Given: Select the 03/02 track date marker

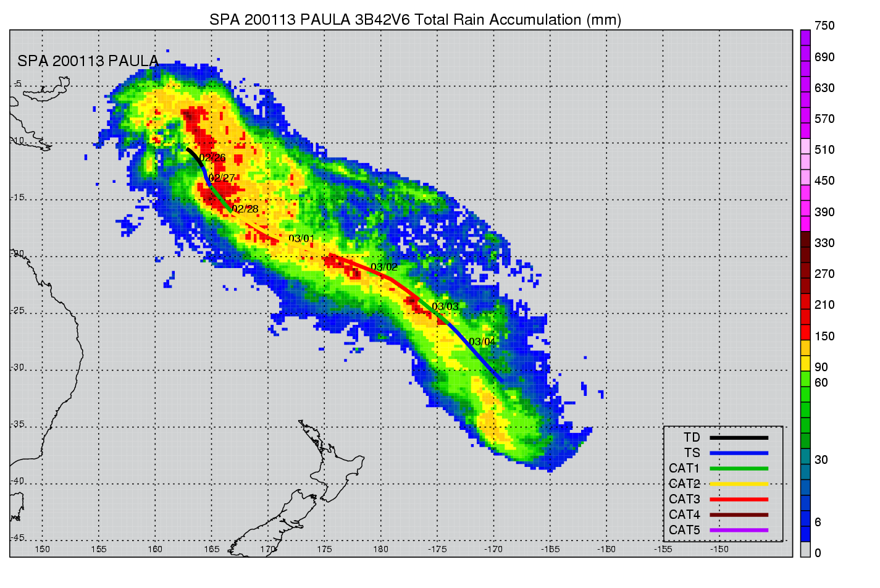Looking at the screenshot, I should point(384,267).
